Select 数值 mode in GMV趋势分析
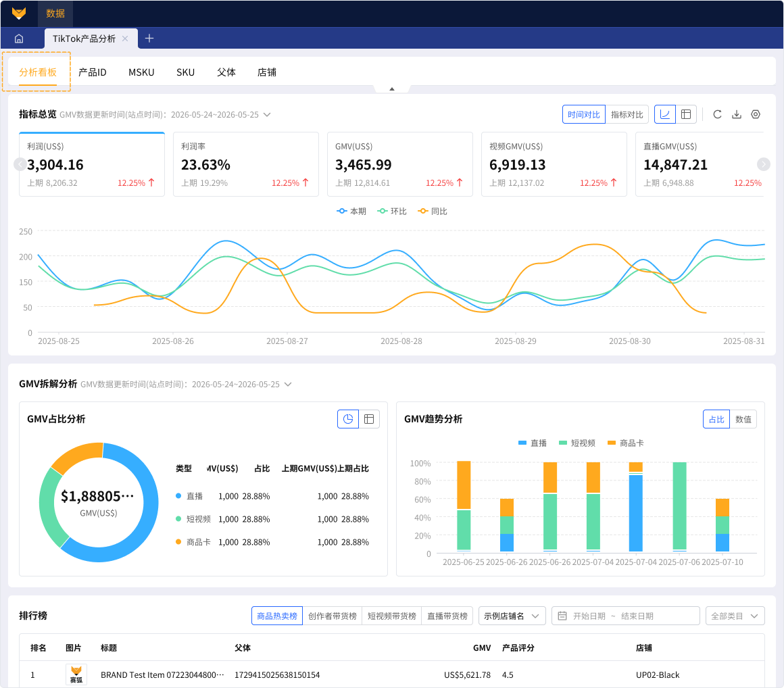784x688 pixels. pyautogui.click(x=743, y=420)
